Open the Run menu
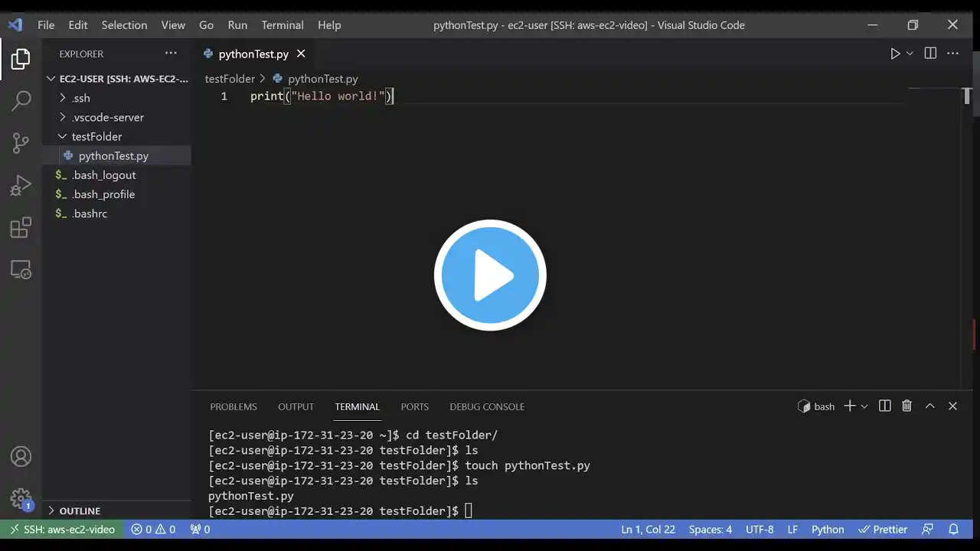980x551 pixels. 237,24
